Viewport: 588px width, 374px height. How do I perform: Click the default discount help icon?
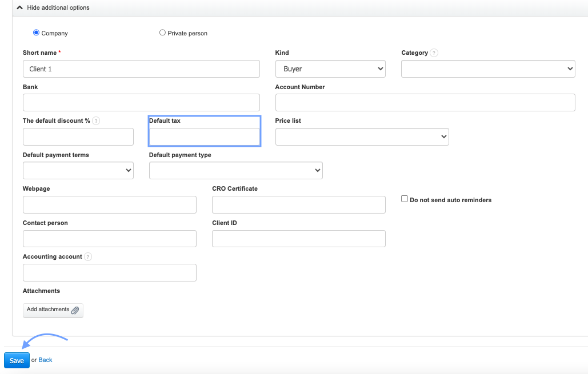[x=96, y=121]
